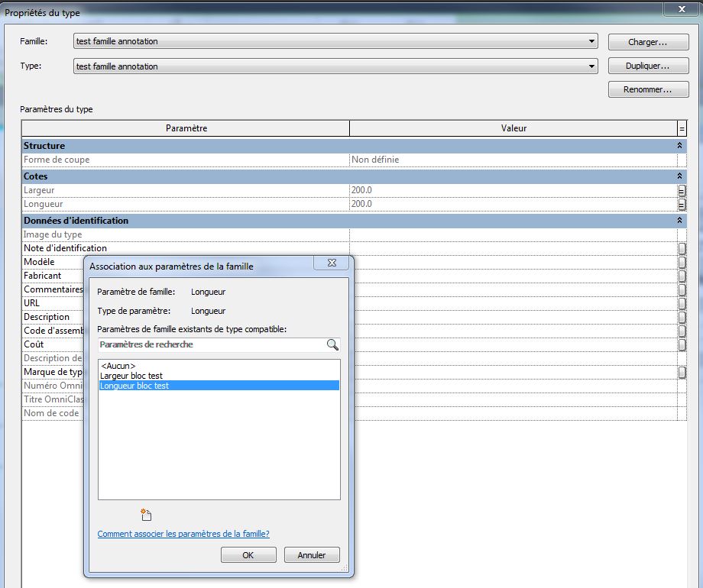Open the Famille dropdown
The height and width of the screenshot is (588, 703).
592,41
